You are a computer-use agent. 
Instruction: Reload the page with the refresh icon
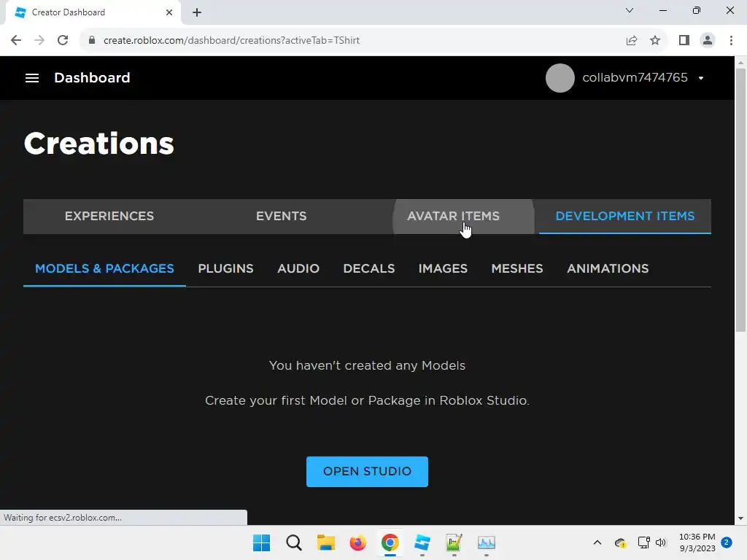(x=63, y=41)
